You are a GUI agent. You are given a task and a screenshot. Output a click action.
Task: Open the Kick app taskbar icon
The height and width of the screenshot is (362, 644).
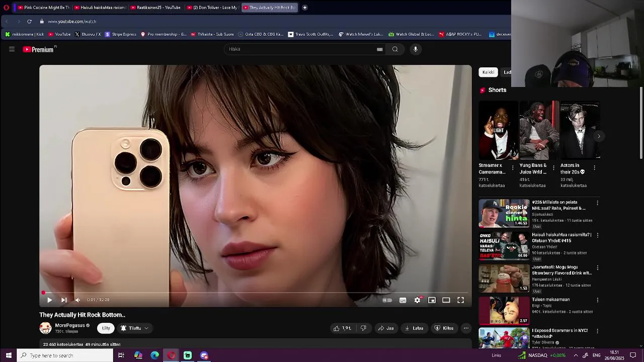188,355
